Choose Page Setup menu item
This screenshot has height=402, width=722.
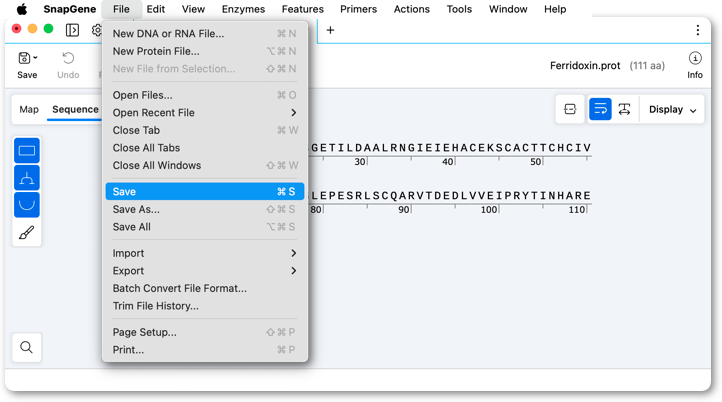pyautogui.click(x=204, y=332)
